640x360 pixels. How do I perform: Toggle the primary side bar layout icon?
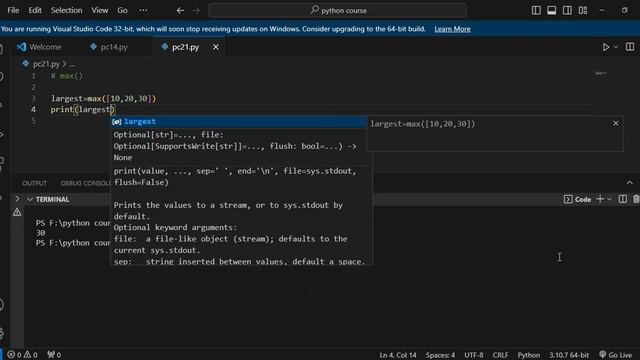pyautogui.click(x=536, y=11)
